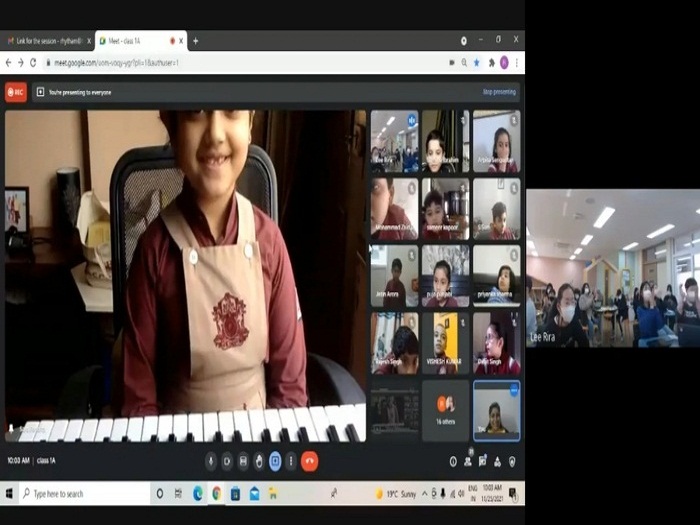Open the notification center icon
700x525 pixels.
[x=513, y=494]
